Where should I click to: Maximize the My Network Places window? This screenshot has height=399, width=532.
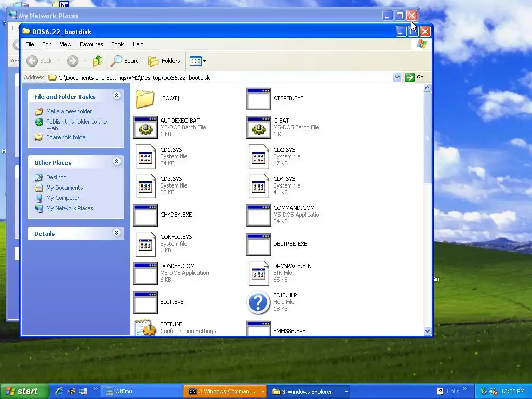pos(400,15)
